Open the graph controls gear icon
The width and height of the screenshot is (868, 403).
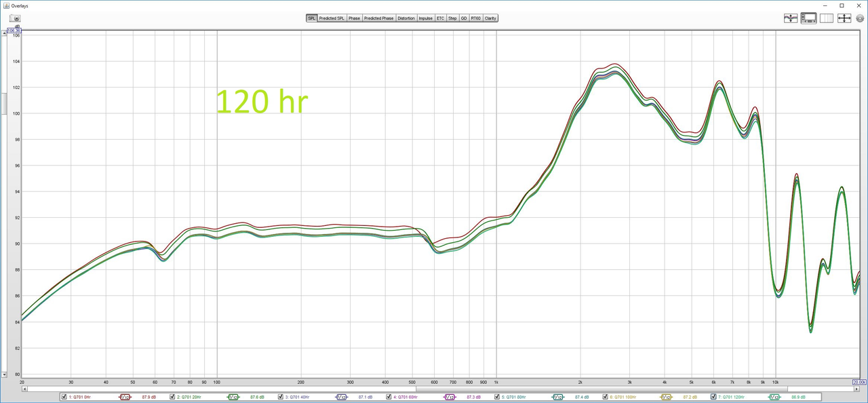tap(860, 18)
